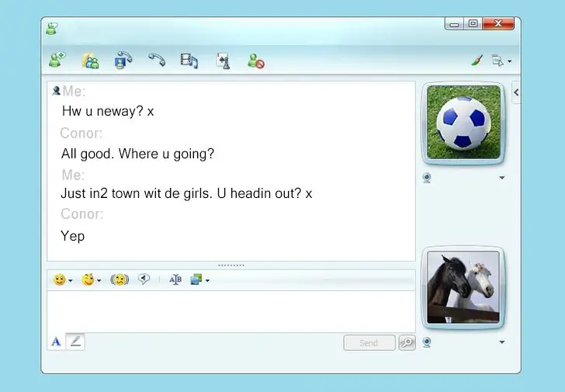The width and height of the screenshot is (565, 392).
Task: Expand the background picture dropdown arrow
Action: click(x=207, y=280)
